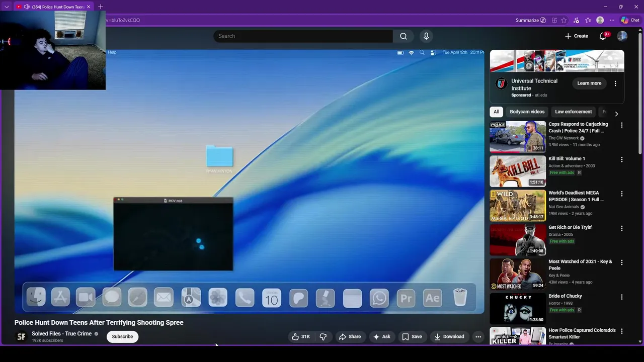Open Copilot Chat sidebar
644x362 pixels.
[x=630, y=20]
